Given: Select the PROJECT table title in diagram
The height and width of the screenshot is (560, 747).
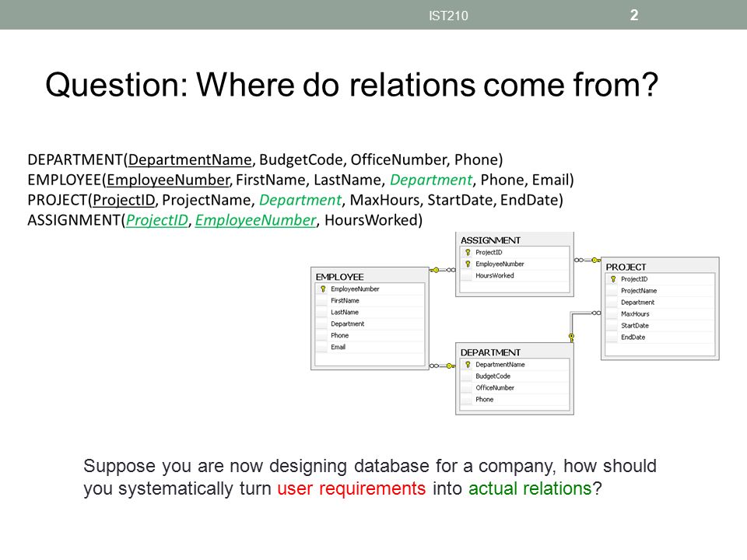Looking at the screenshot, I should click(626, 267).
